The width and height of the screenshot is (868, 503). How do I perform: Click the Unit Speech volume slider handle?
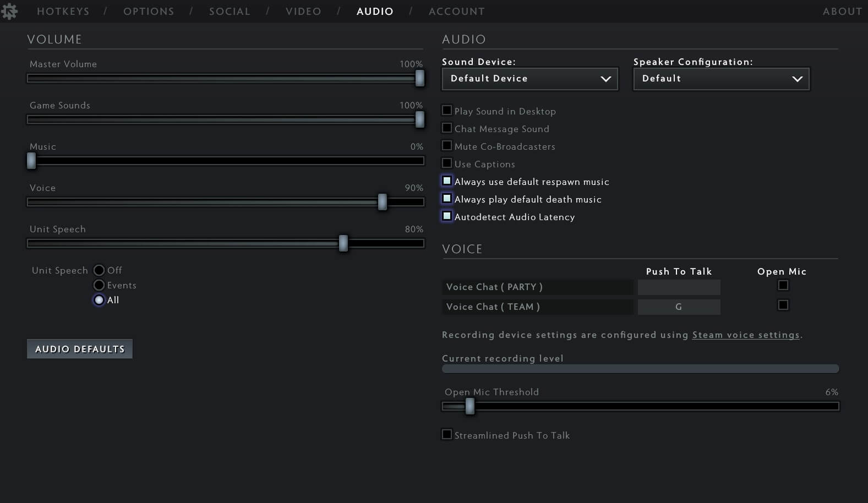pos(343,243)
